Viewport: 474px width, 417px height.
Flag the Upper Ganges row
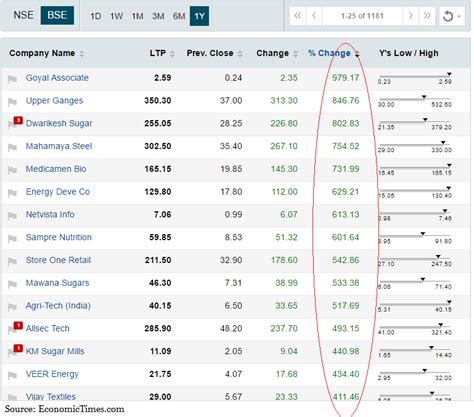pos(12,102)
